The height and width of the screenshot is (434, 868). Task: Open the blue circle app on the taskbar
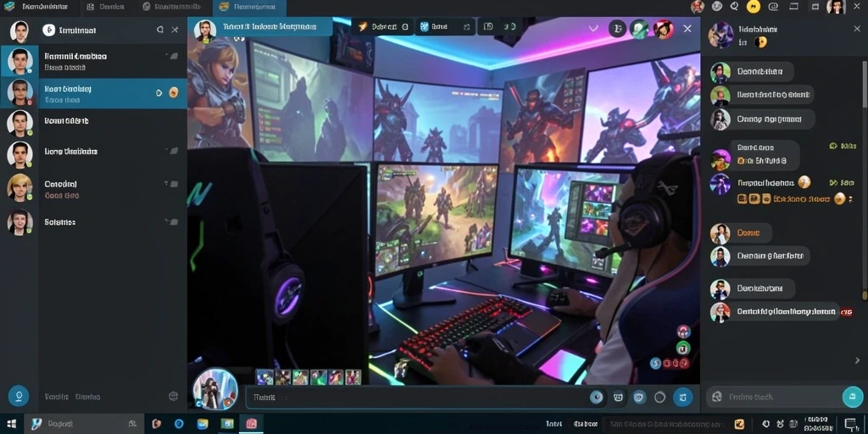pyautogui.click(x=179, y=424)
